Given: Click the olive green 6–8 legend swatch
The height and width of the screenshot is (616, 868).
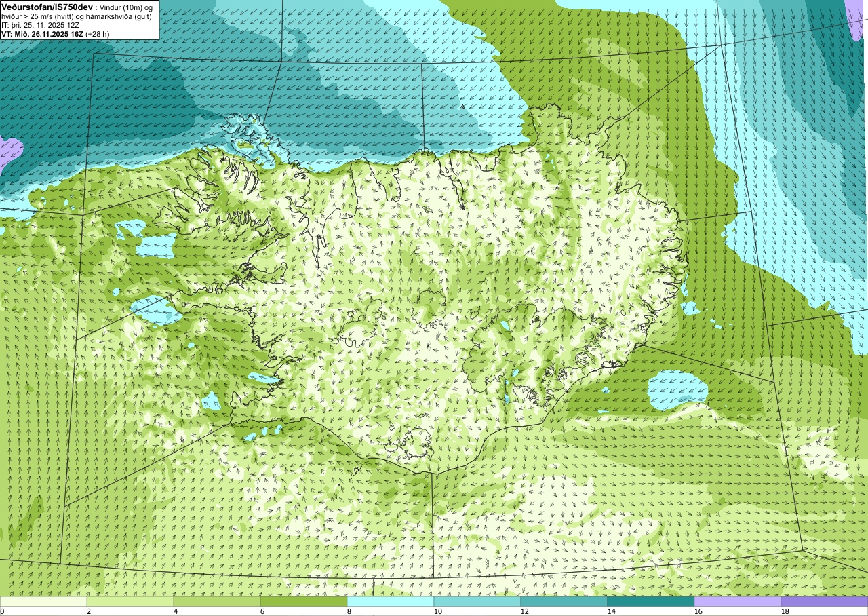Looking at the screenshot, I should 304,601.
